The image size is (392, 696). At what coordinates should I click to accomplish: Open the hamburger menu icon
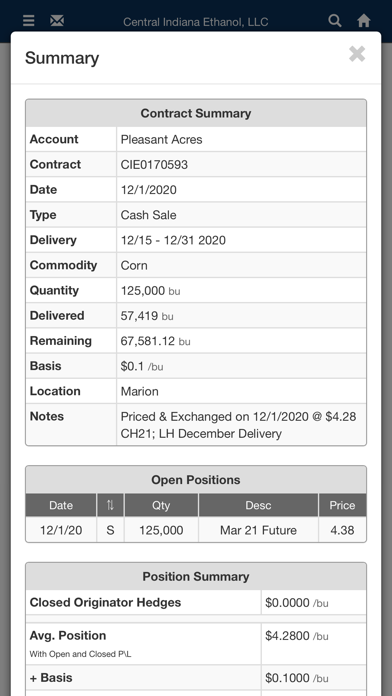tap(28, 20)
